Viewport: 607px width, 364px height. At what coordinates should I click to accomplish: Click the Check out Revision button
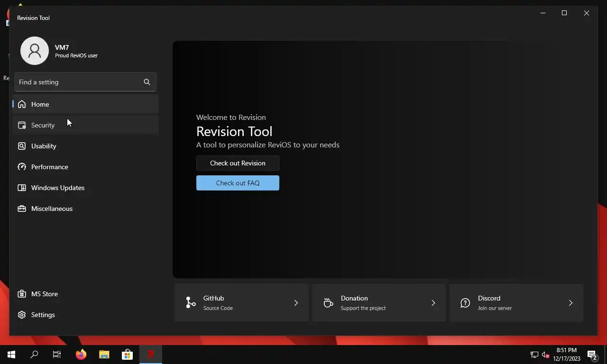238,163
